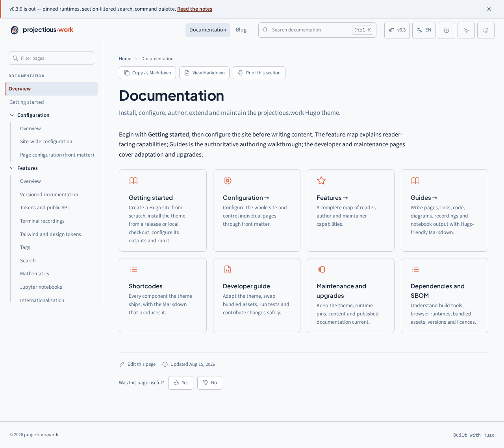
Task: Click the Configuration card gear icon
Action: 228,181
